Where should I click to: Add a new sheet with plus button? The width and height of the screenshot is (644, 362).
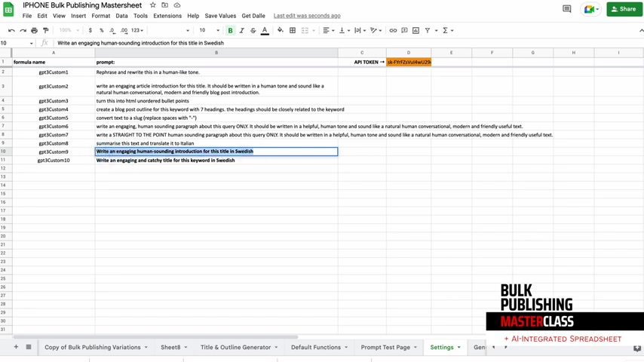pos(16,347)
